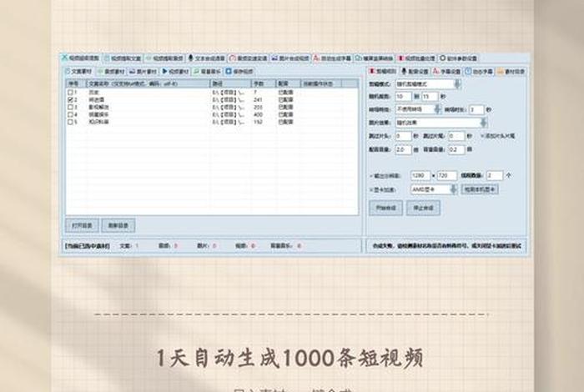Viewport: 584px width, 392px height.
Task: Open the right panel tab with orange folder icon
Action: point(511,71)
